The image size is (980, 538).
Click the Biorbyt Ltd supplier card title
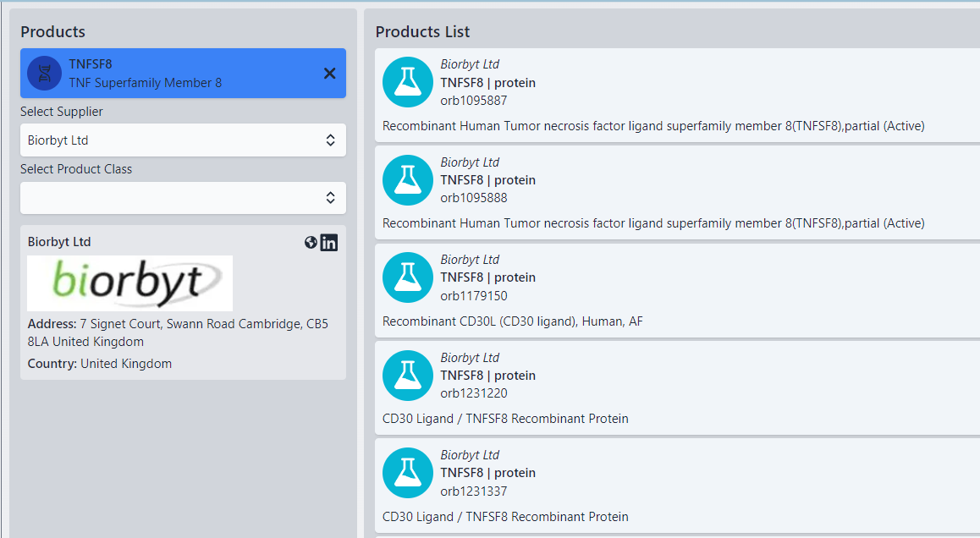click(x=59, y=242)
